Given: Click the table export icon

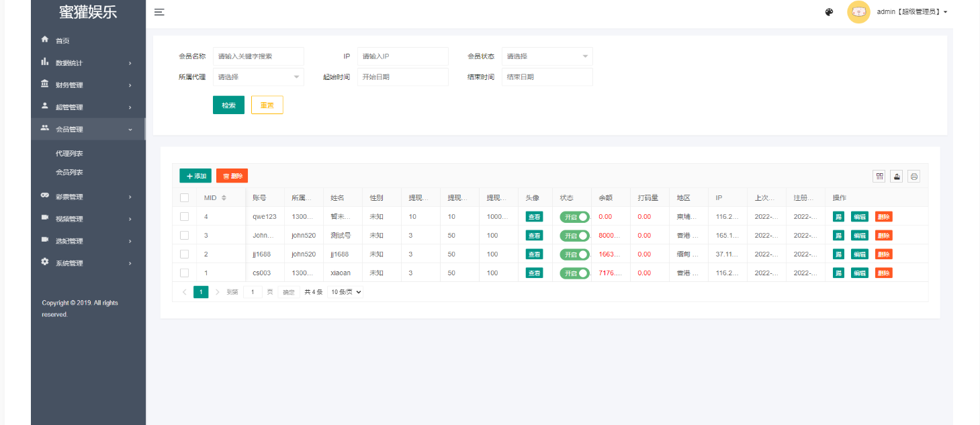Looking at the screenshot, I should click(896, 176).
